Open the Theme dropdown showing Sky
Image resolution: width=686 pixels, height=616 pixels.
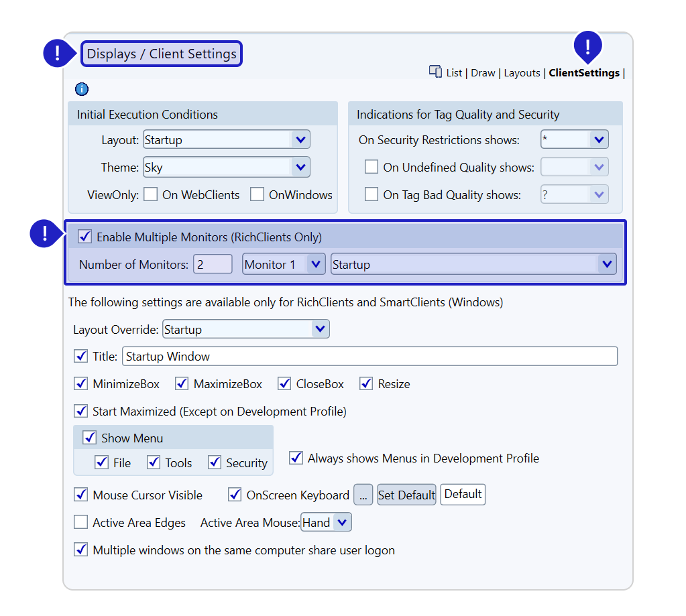300,168
